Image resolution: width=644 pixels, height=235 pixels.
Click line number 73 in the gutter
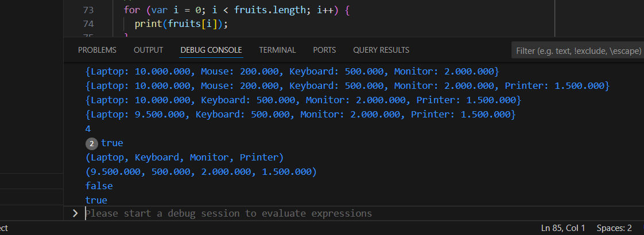(x=88, y=10)
